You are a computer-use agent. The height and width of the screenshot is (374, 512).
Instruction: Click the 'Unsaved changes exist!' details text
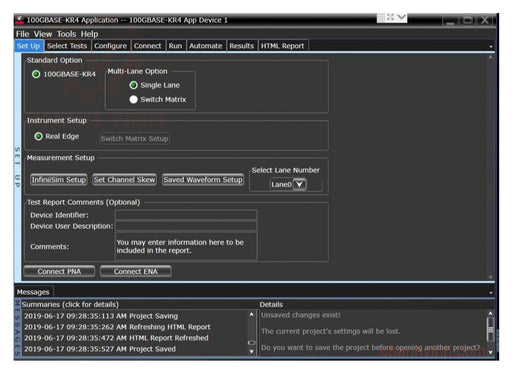[301, 315]
